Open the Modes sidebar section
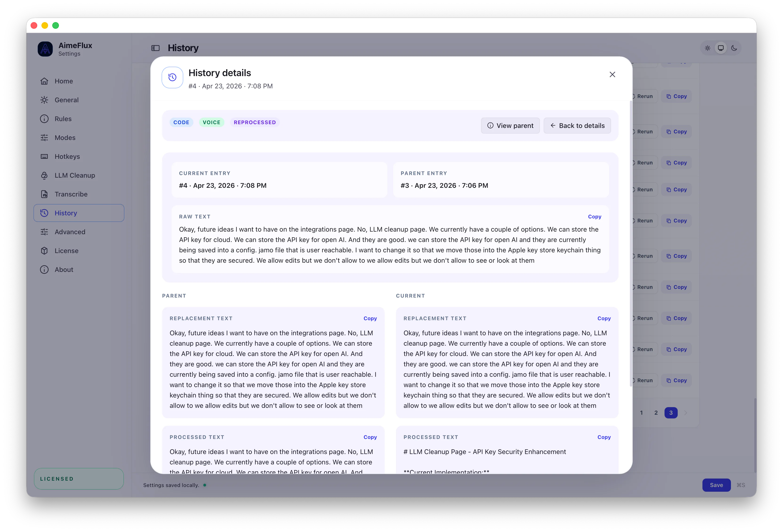The height and width of the screenshot is (532, 783). [x=79, y=138]
